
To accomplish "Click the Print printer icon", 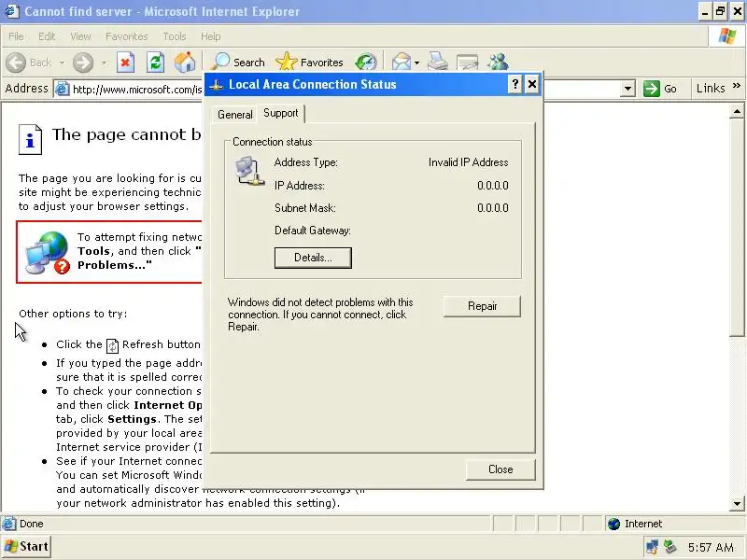I will point(437,62).
